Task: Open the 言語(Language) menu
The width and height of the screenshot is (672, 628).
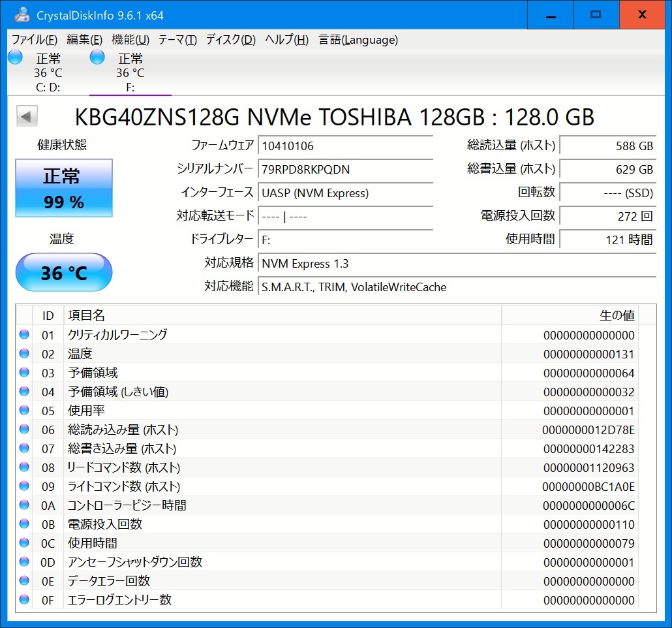Action: coord(358,40)
